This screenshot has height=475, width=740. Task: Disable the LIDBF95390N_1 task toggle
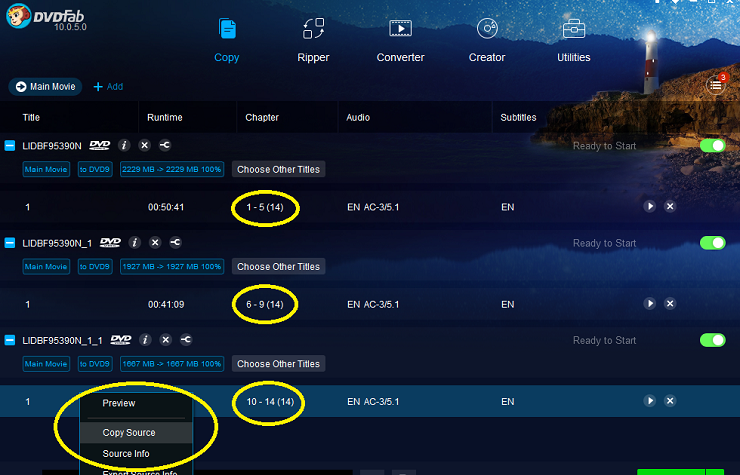point(713,243)
